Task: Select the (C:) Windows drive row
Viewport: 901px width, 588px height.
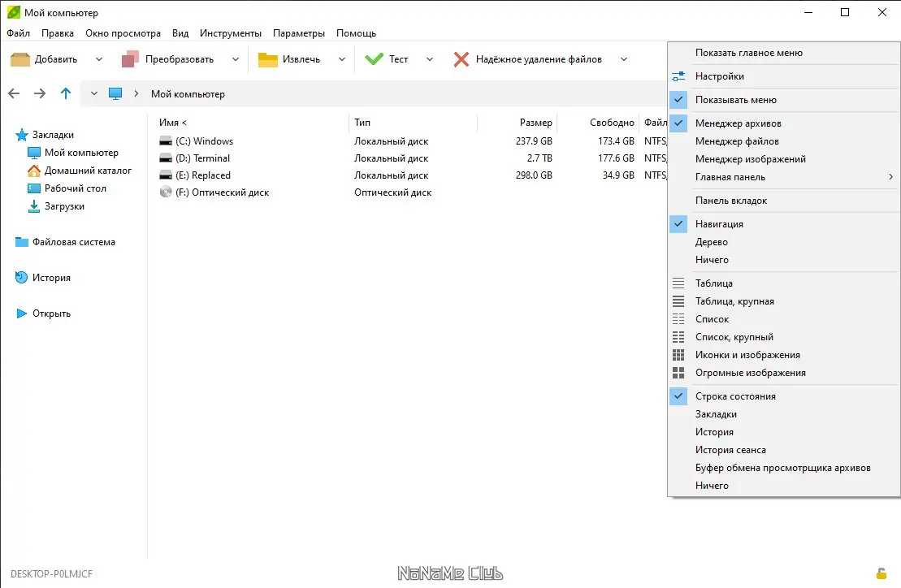Action: (413, 141)
